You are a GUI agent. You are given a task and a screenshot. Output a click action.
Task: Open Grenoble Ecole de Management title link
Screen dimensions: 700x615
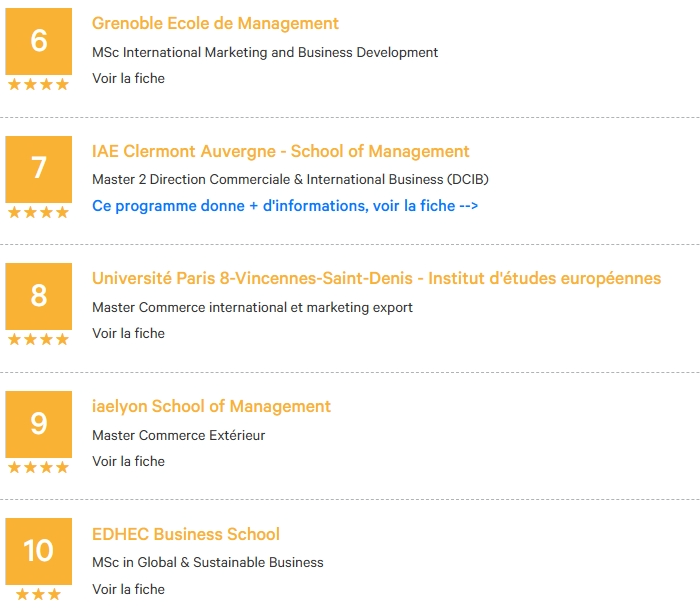[215, 23]
